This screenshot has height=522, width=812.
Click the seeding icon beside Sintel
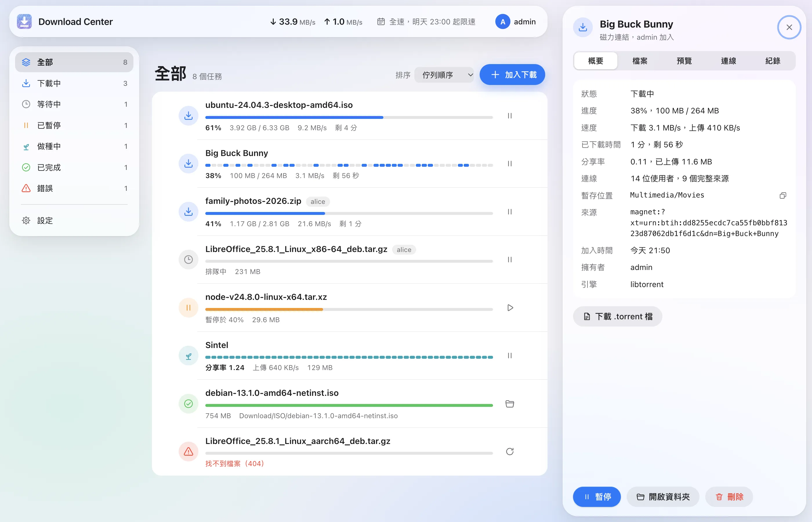coord(188,356)
